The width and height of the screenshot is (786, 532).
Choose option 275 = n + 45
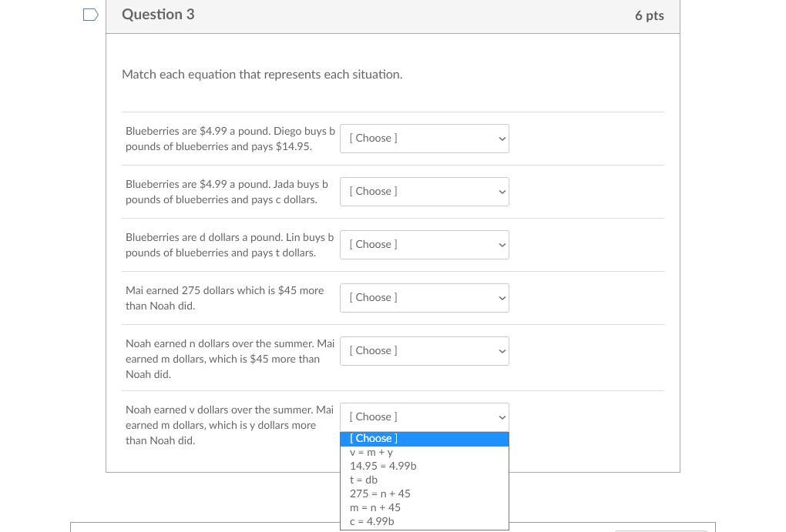coord(380,494)
